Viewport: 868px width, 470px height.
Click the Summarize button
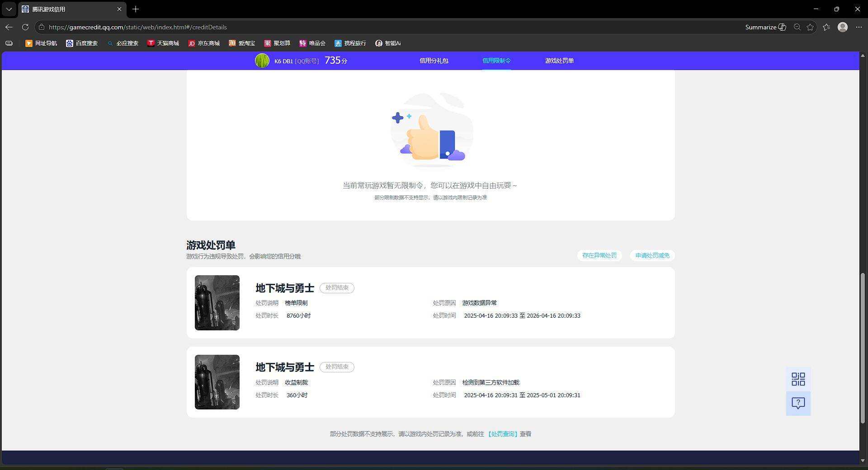tap(765, 27)
